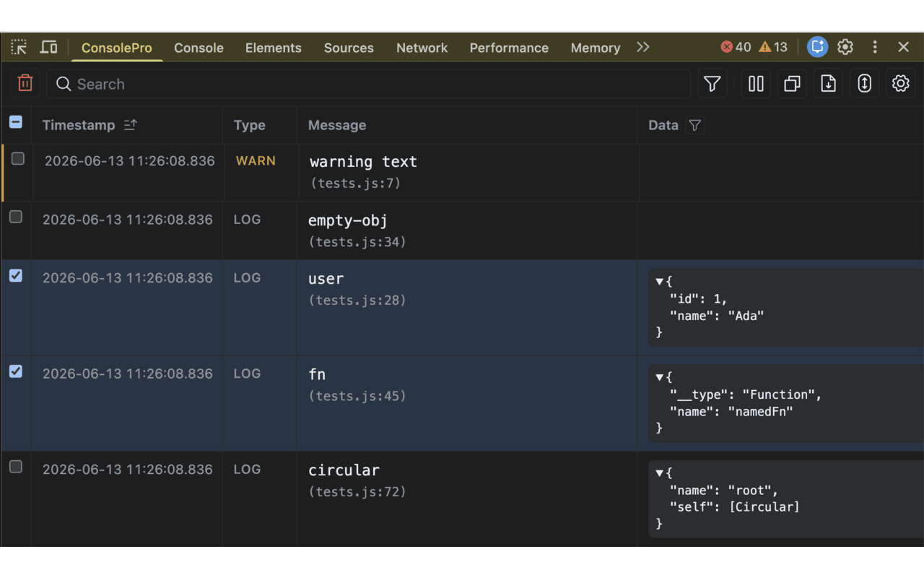Open the Elements tab
Image resolution: width=924 pixels, height=578 pixels.
click(x=273, y=48)
